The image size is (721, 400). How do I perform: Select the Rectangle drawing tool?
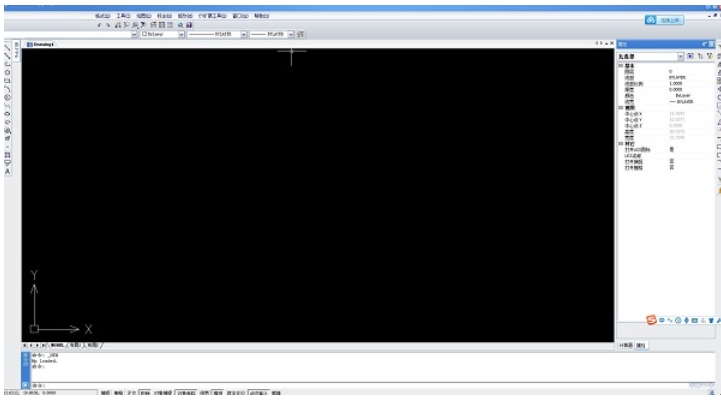pos(7,80)
